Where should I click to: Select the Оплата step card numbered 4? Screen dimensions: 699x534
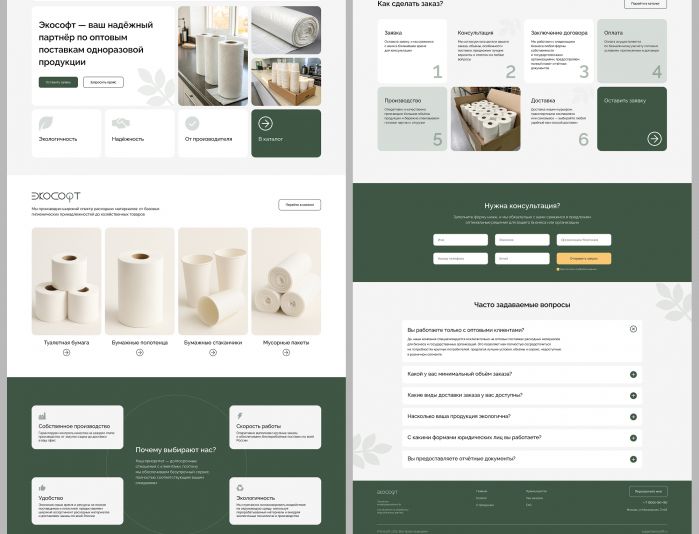(632, 51)
